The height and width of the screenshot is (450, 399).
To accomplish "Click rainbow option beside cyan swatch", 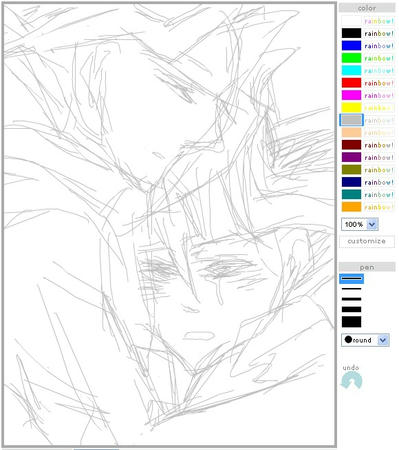I will pos(379,70).
